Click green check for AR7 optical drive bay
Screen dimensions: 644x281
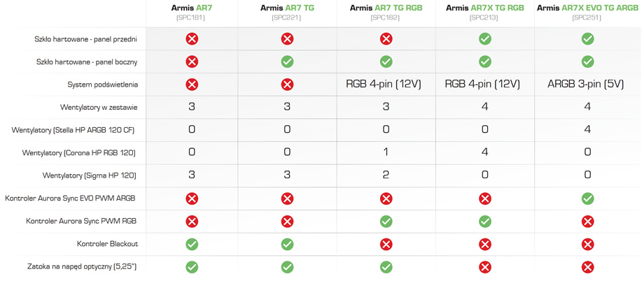click(192, 268)
